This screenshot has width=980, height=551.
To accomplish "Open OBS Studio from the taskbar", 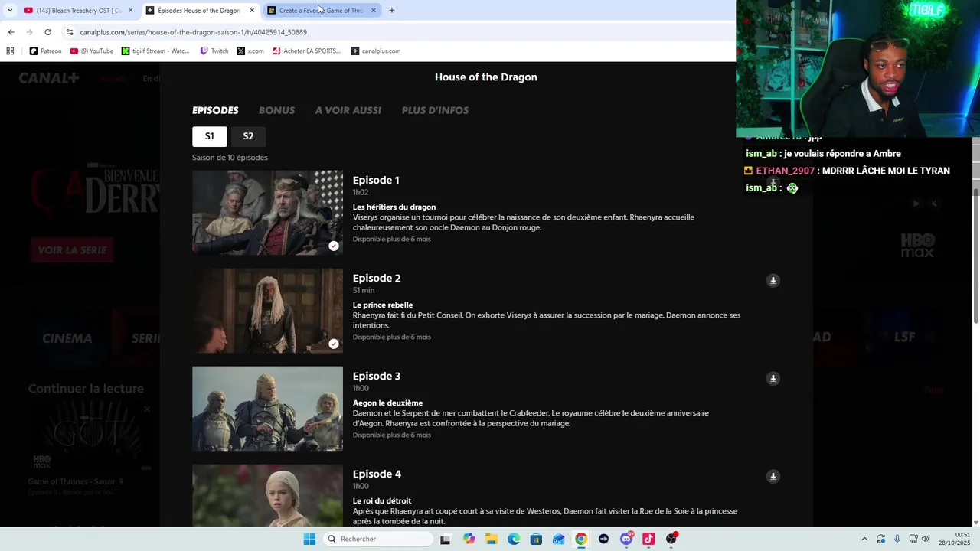I will coord(671,539).
